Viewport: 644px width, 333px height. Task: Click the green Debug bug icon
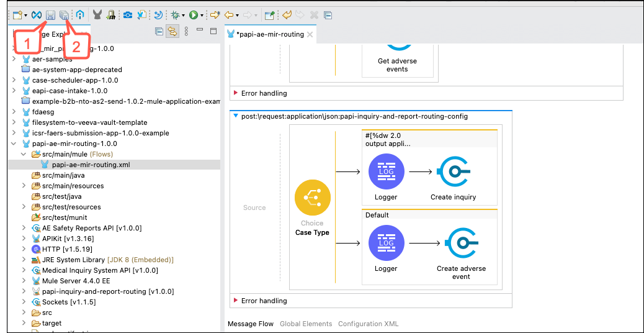176,15
